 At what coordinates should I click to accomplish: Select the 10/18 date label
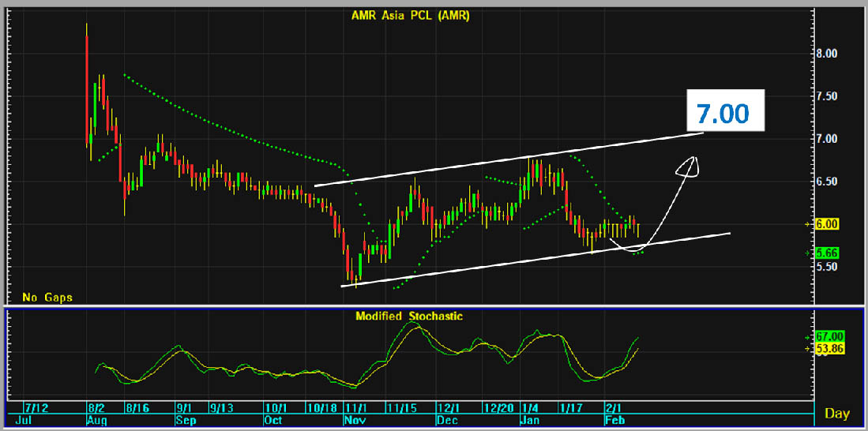point(322,408)
